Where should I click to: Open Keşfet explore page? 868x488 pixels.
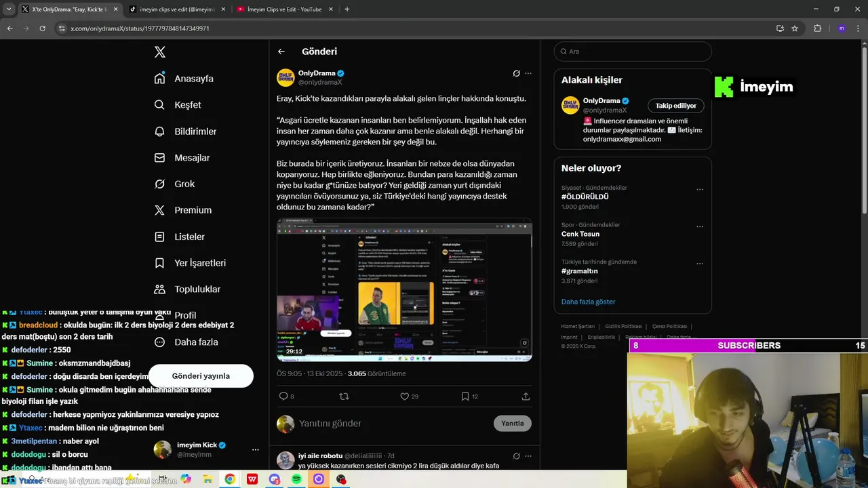pyautogui.click(x=178, y=105)
